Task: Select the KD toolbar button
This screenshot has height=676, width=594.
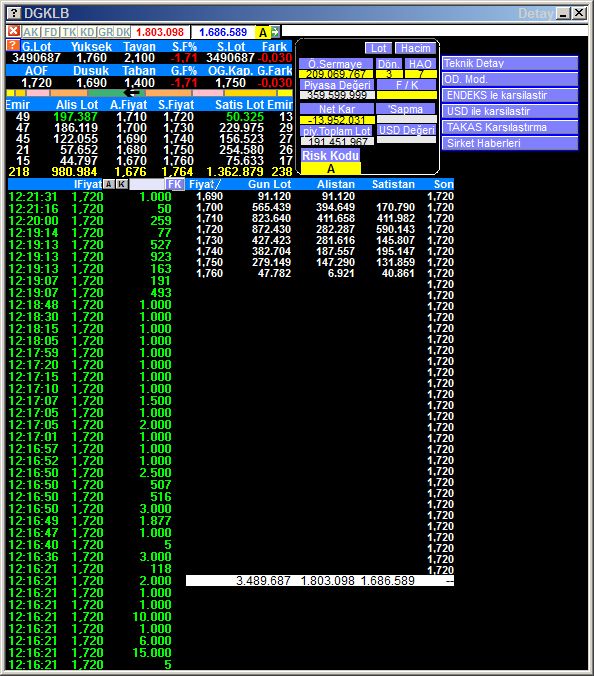Action: click(88, 32)
